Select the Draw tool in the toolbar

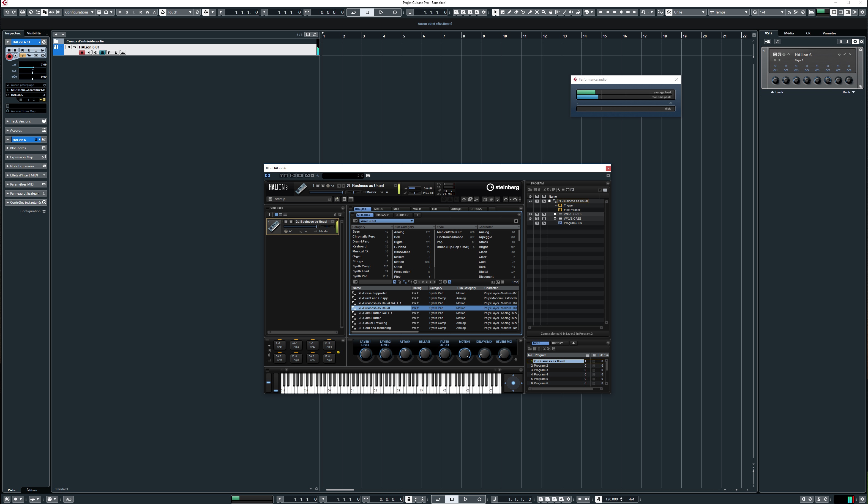tap(509, 12)
